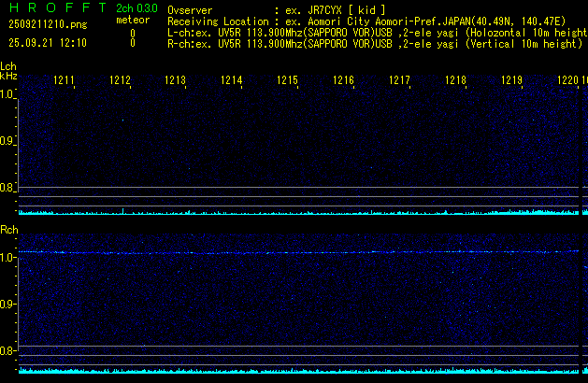Click the 1219 time marker
Screen dimensions: 588x383
point(511,81)
